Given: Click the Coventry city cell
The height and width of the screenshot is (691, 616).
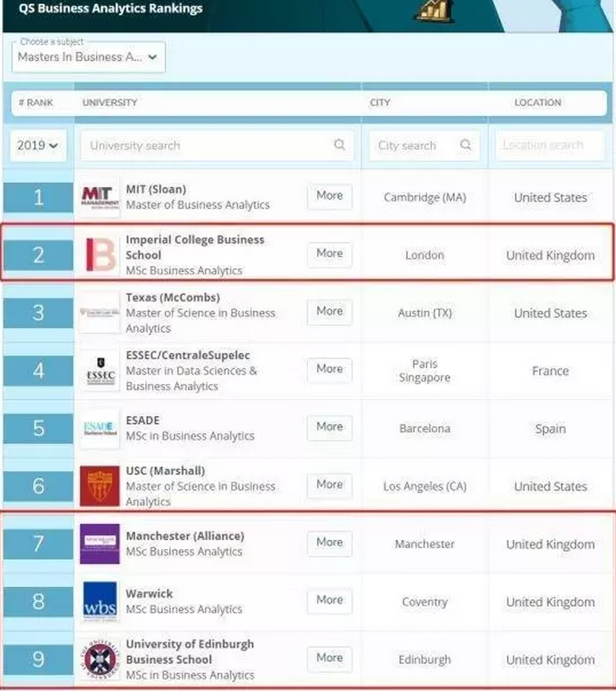Looking at the screenshot, I should tap(424, 602).
